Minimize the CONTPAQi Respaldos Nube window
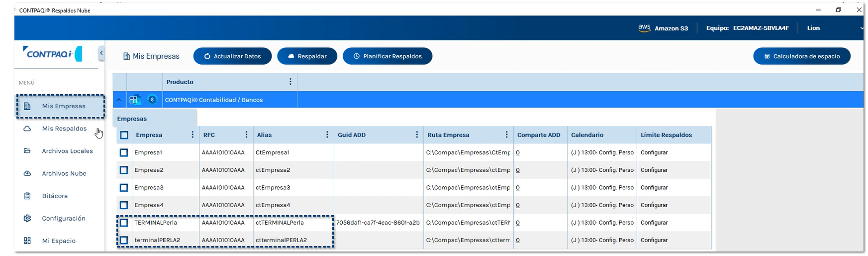The height and width of the screenshot is (256, 868). 818,10
